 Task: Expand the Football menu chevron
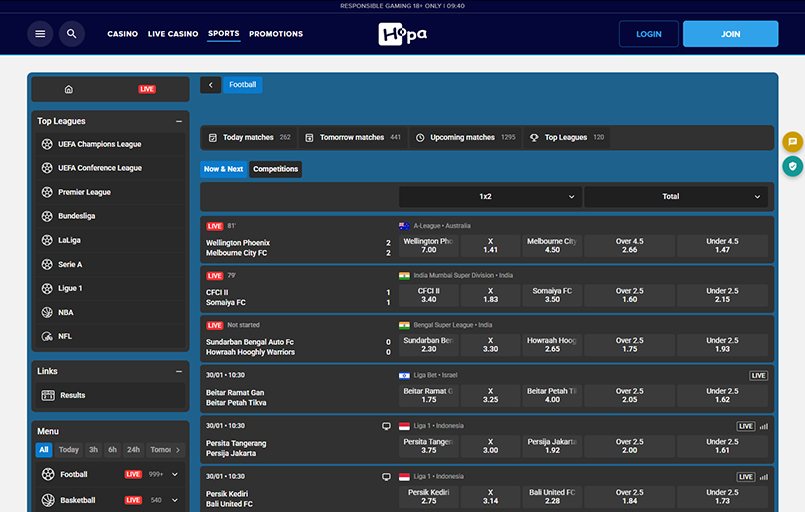pyautogui.click(x=175, y=475)
